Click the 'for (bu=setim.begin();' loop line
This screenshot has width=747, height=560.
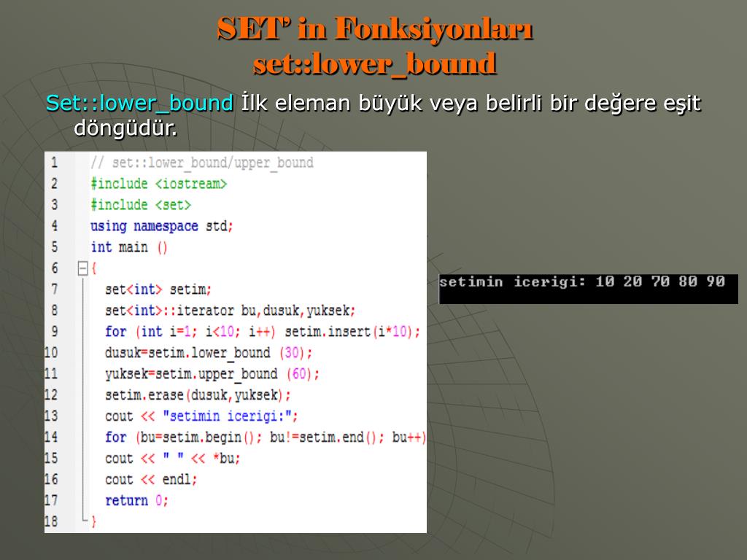pos(266,437)
